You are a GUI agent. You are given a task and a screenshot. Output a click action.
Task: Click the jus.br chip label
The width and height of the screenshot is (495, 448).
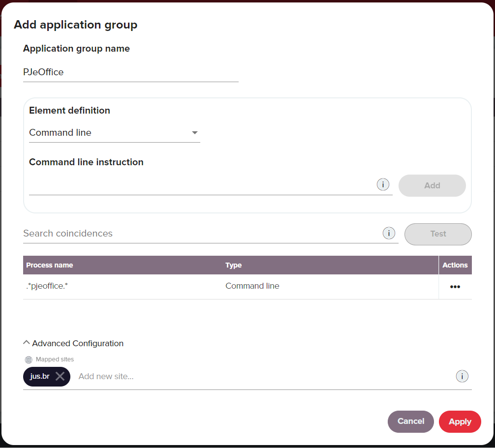[40, 376]
